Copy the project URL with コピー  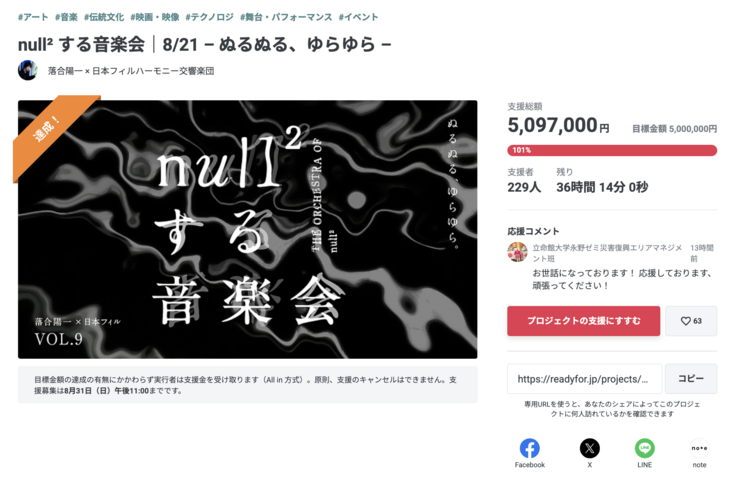click(691, 378)
